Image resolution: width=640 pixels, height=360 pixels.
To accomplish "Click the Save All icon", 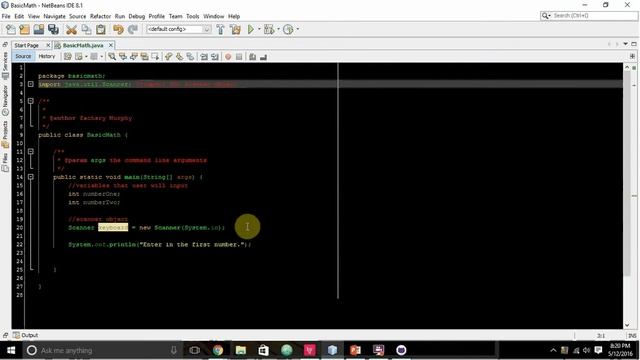I will point(53,29).
